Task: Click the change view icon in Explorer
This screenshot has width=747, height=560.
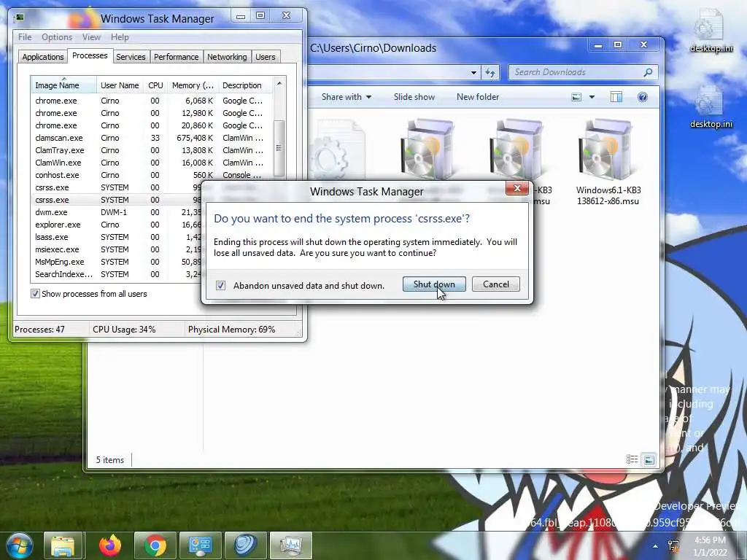Action: [576, 97]
